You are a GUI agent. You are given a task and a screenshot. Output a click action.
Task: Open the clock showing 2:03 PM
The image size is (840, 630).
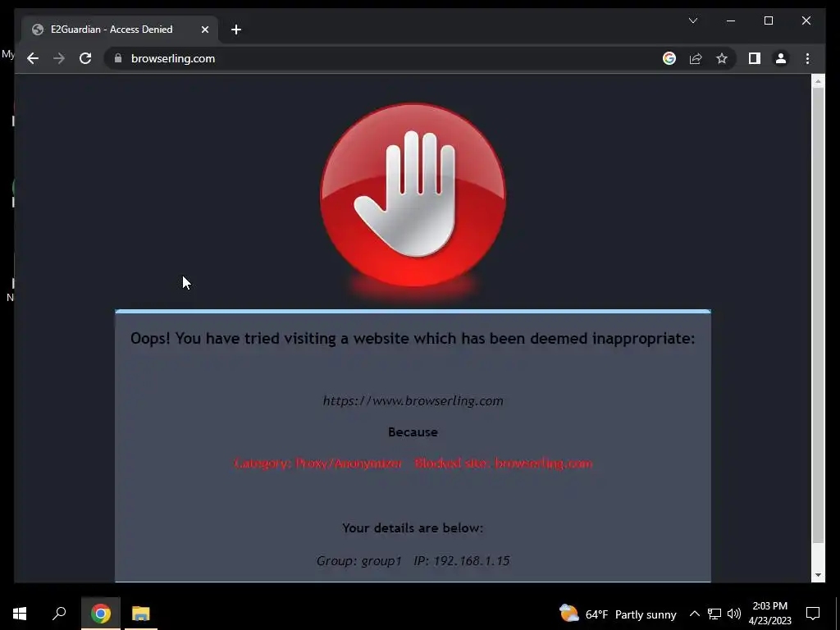pyautogui.click(x=769, y=614)
